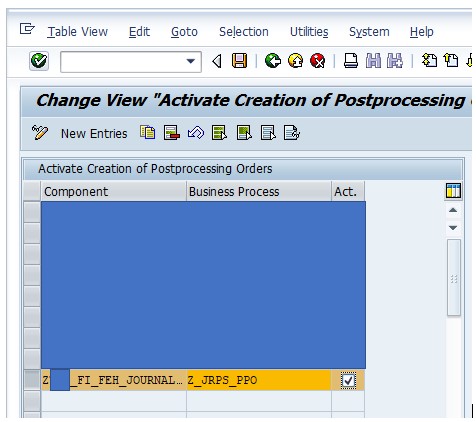Viewport: 476px width, 422px height.
Task: Open the menu icon left of Table View
Action: click(x=27, y=29)
